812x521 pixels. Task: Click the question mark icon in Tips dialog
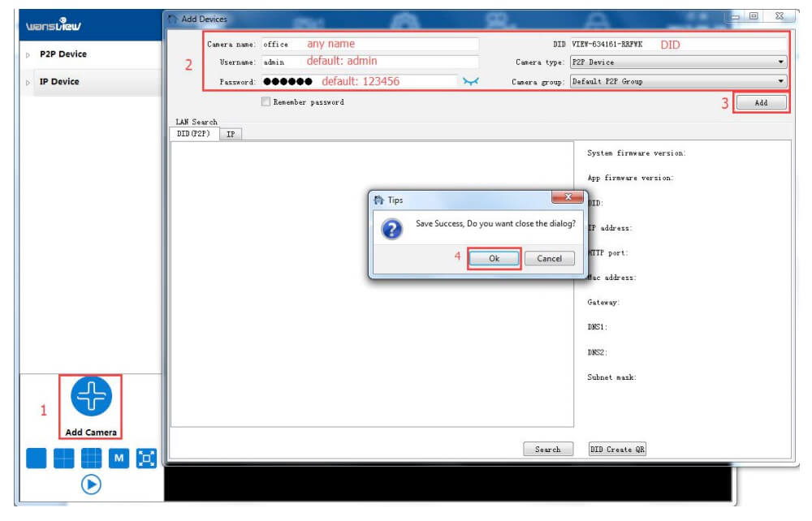click(x=392, y=229)
